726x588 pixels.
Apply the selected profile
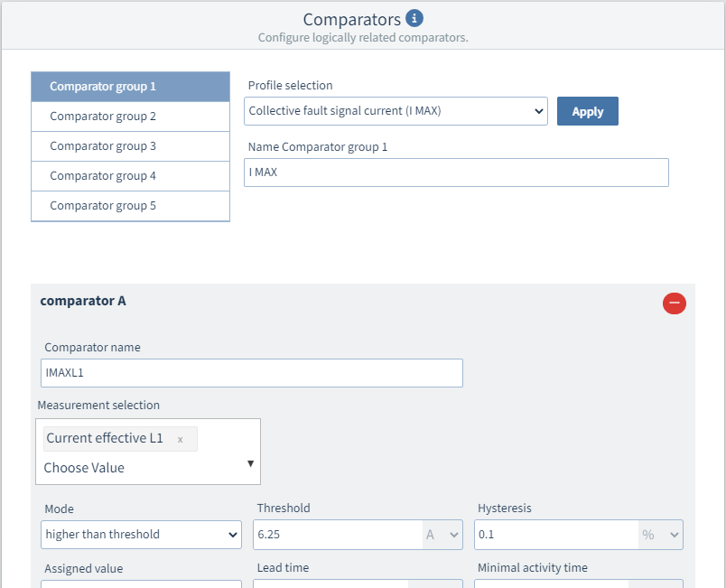pos(588,111)
